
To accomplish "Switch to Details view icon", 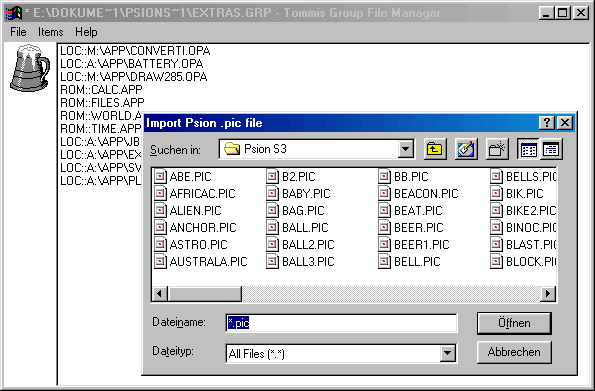I will (x=551, y=149).
